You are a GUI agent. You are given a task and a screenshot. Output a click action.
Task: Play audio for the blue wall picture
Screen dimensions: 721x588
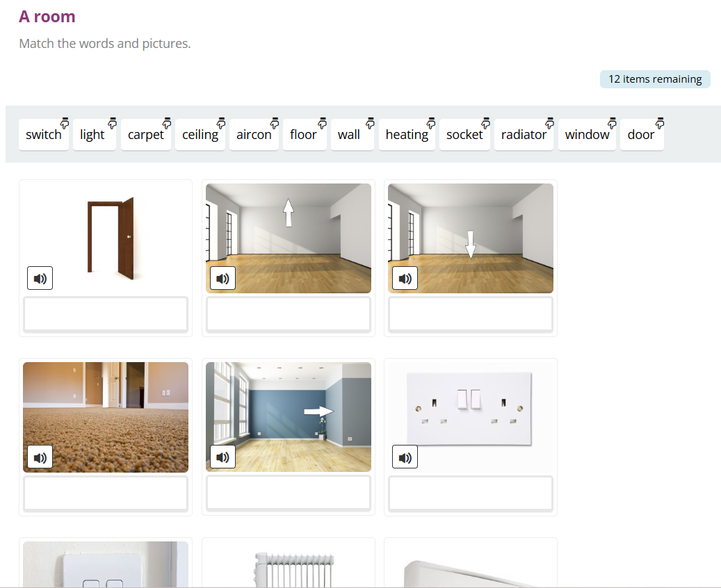pyautogui.click(x=222, y=457)
